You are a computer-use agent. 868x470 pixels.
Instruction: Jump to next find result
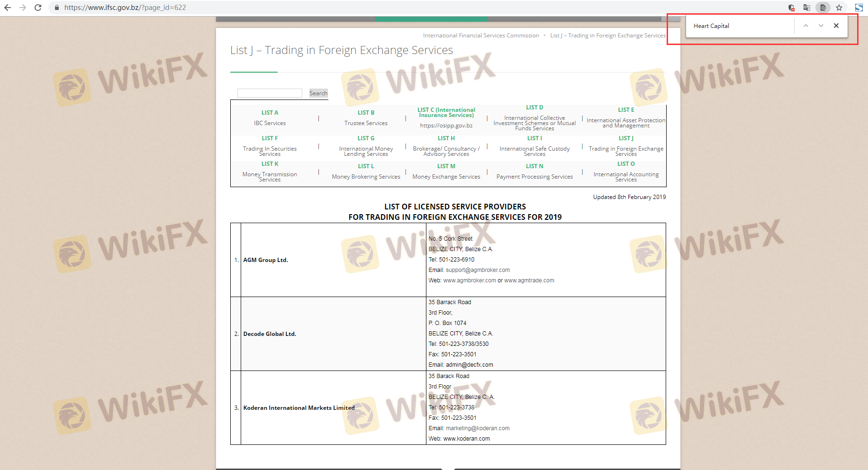(x=821, y=26)
